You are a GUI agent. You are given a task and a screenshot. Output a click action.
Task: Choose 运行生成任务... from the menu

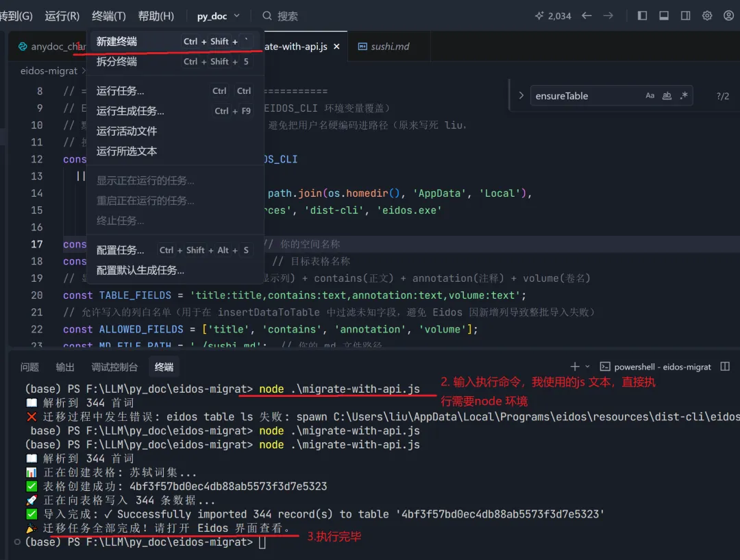click(x=175, y=111)
